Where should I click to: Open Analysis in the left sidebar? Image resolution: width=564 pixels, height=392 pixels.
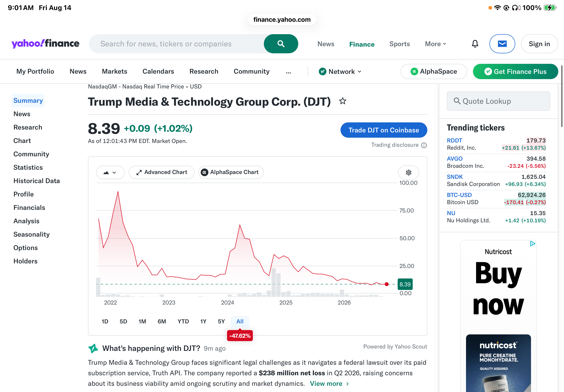(26, 221)
